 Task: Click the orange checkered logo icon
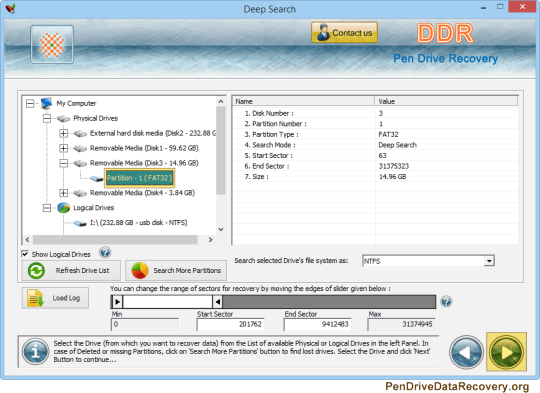pos(52,44)
